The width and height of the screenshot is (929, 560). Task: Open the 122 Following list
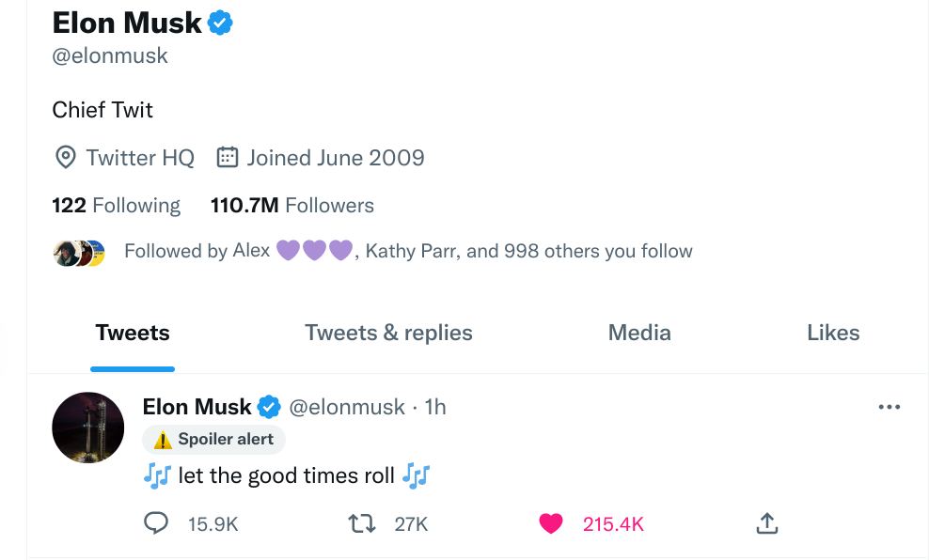[x=116, y=206]
